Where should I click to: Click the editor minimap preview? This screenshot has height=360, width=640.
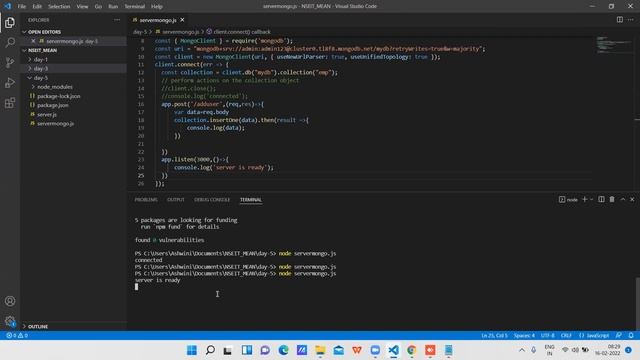click(x=613, y=44)
